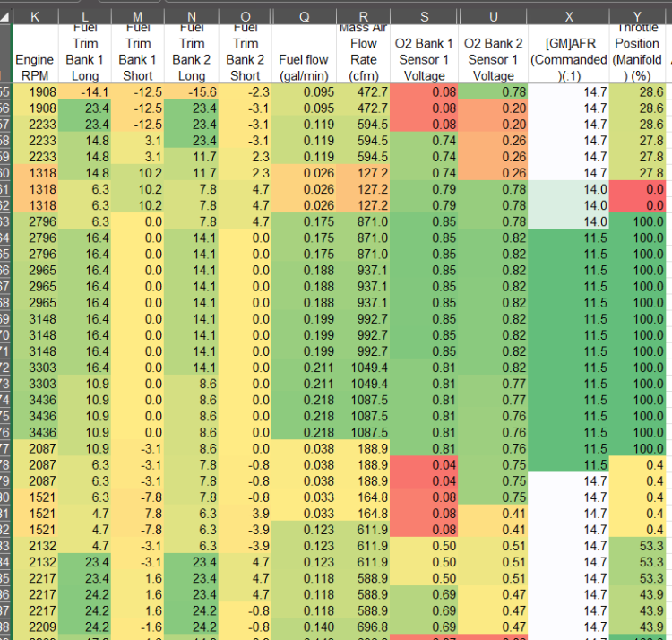This screenshot has height=640, width=672.
Task: Select the cell containing -14.1
Action: [85, 92]
